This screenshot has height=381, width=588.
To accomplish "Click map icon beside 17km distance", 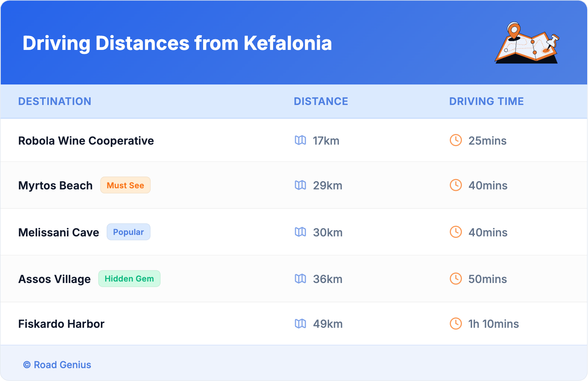I will pyautogui.click(x=300, y=140).
